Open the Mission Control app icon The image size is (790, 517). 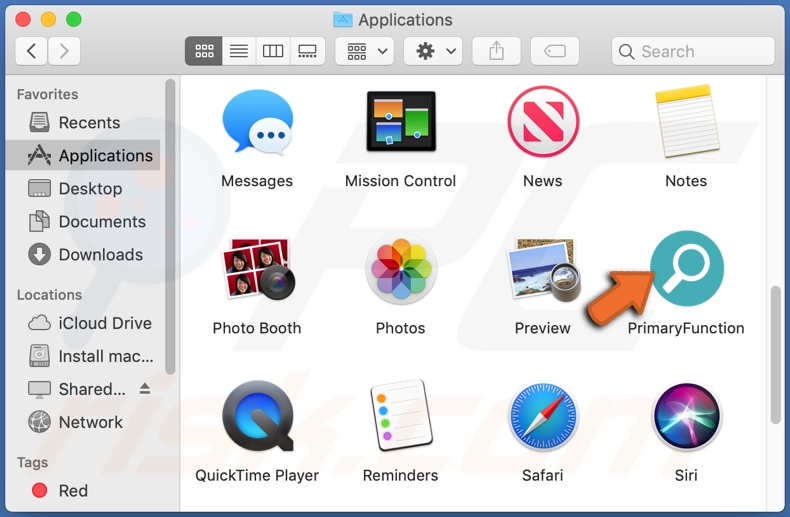click(x=401, y=121)
